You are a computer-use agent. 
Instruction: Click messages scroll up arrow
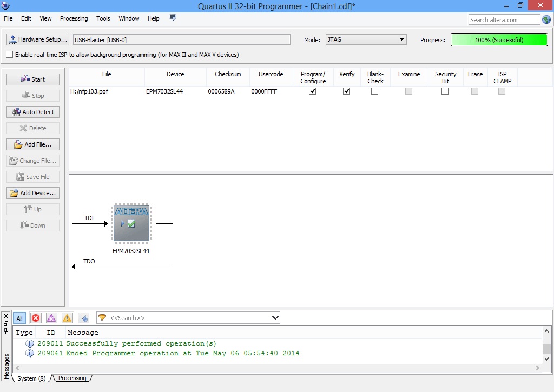(x=546, y=331)
